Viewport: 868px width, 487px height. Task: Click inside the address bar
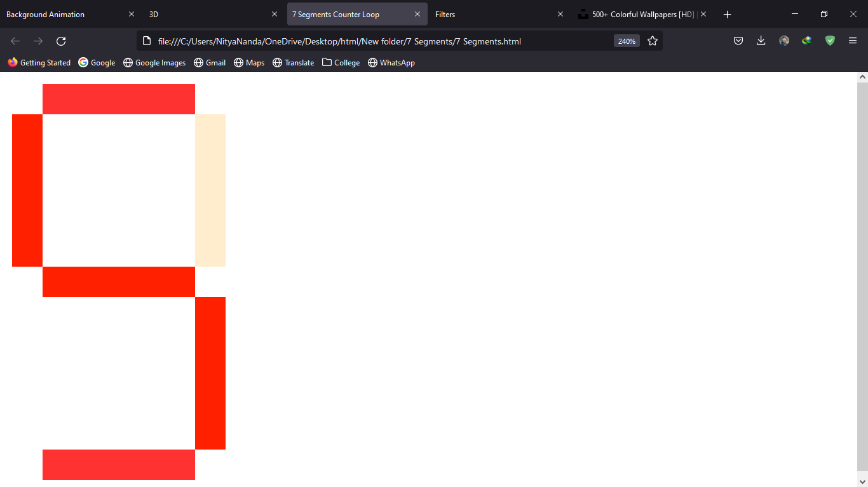coord(381,41)
